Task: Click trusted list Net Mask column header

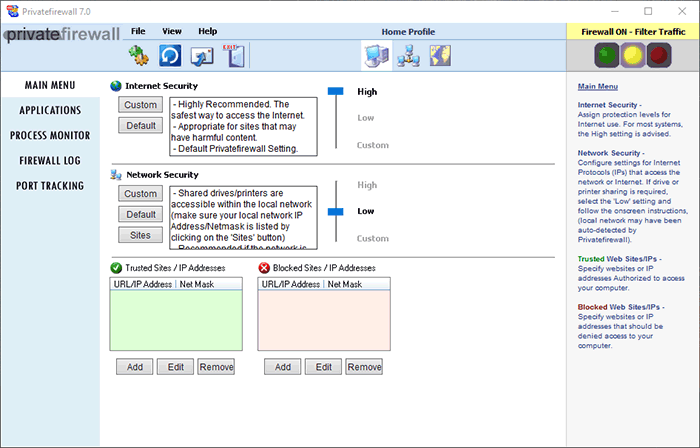Action: pyautogui.click(x=196, y=284)
